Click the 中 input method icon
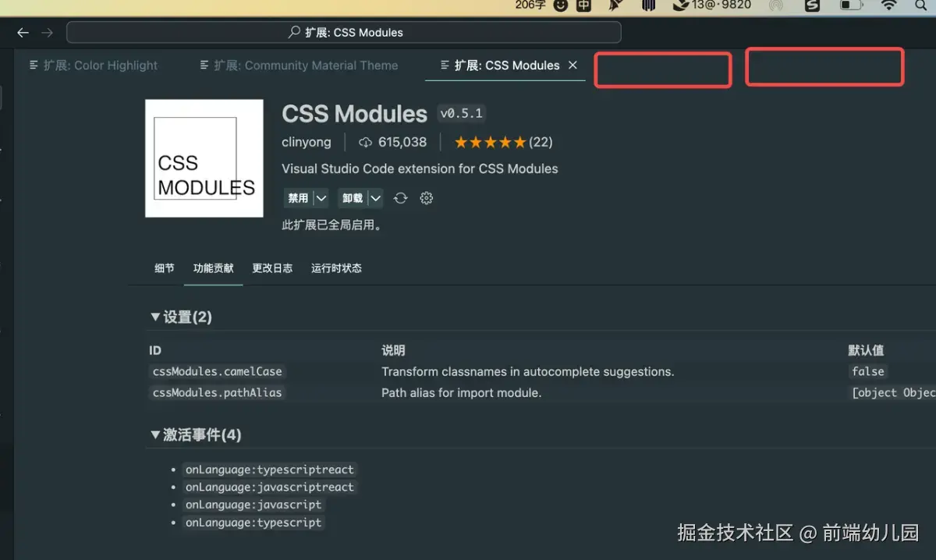Screen dimensions: 936x560 pos(583,5)
